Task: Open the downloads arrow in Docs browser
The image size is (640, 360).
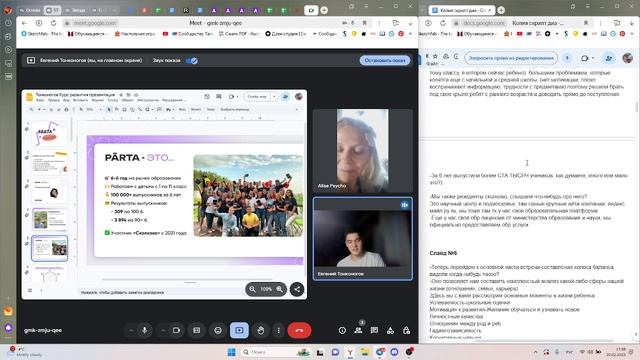Action: click(631, 23)
